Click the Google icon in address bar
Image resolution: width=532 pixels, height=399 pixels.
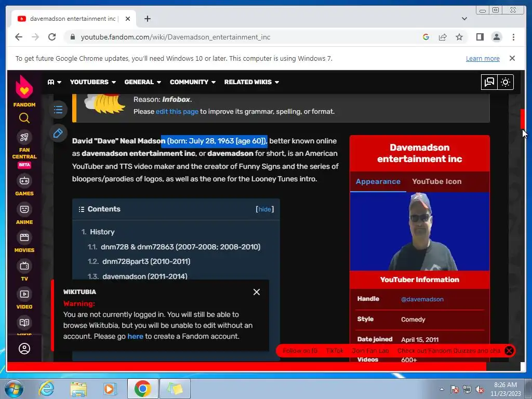[426, 37]
